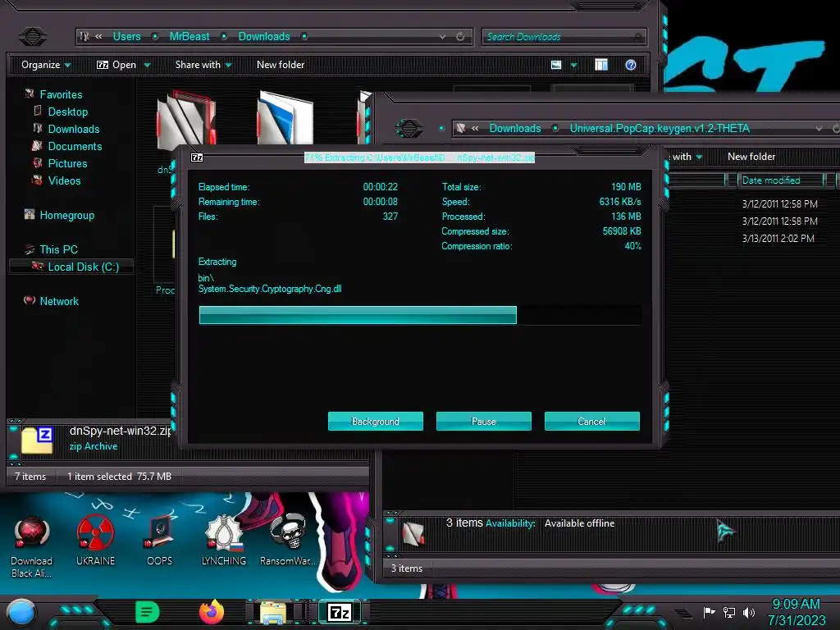
Task: Select Favorites in the navigation pane
Action: point(61,94)
